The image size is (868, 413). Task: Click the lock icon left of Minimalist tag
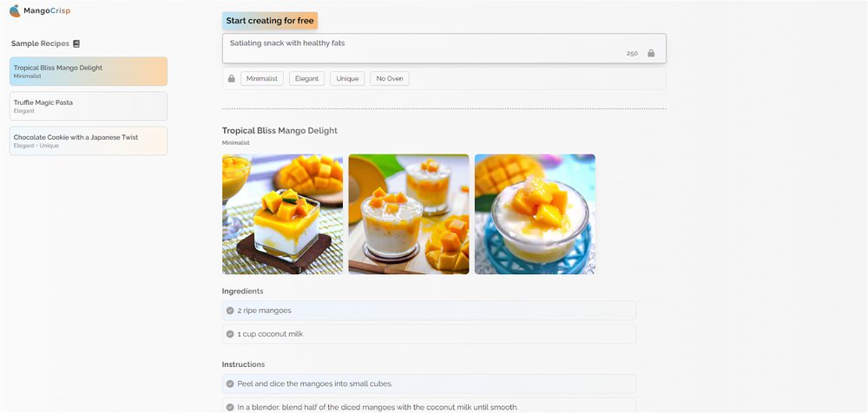pyautogui.click(x=232, y=79)
